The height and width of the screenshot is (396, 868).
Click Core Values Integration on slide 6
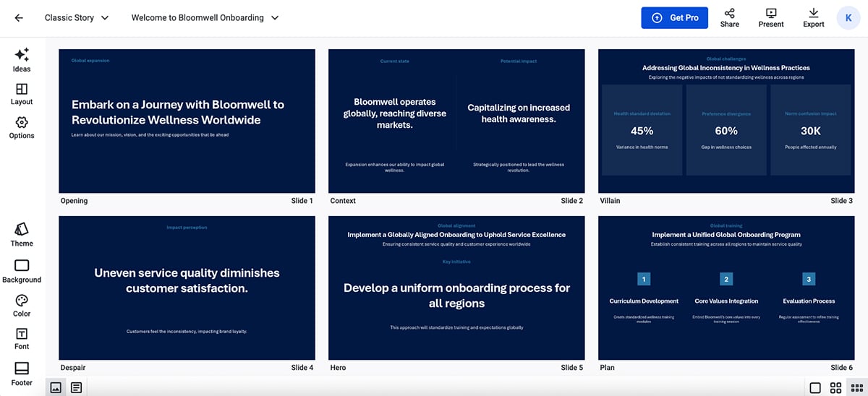(726, 301)
